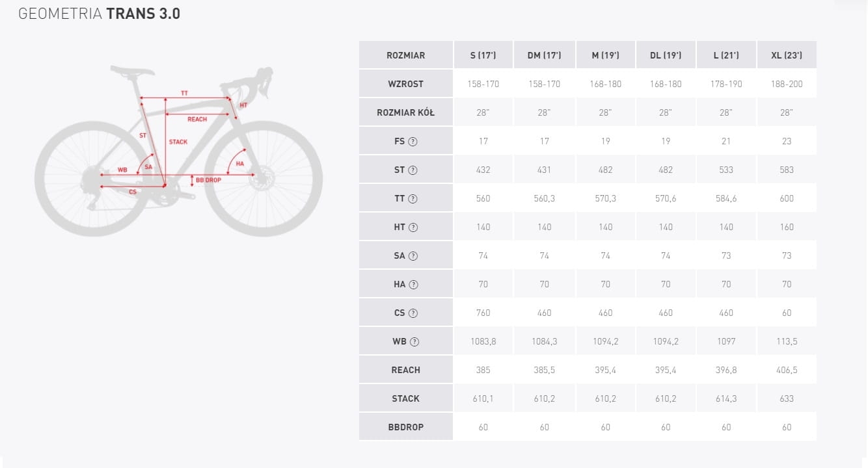Click the ROZMIAR KÓŁ row label
The height and width of the screenshot is (468, 868).
[405, 112]
